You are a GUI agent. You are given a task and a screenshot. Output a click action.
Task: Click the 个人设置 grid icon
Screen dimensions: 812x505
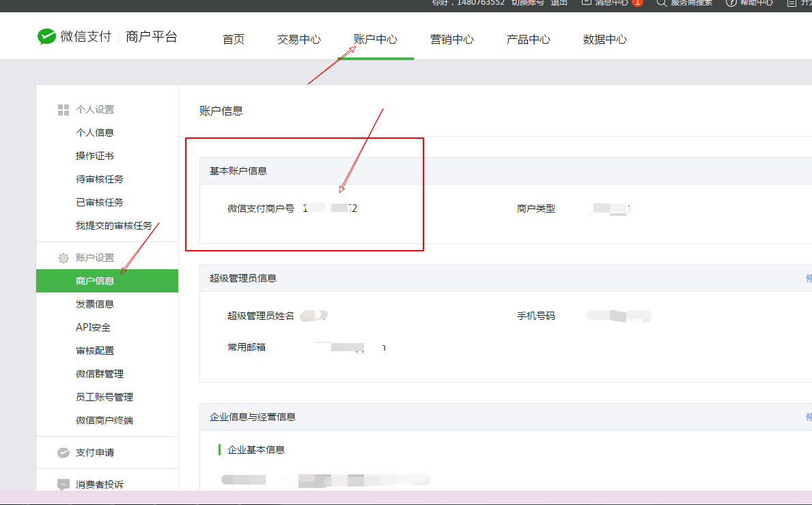(64, 110)
